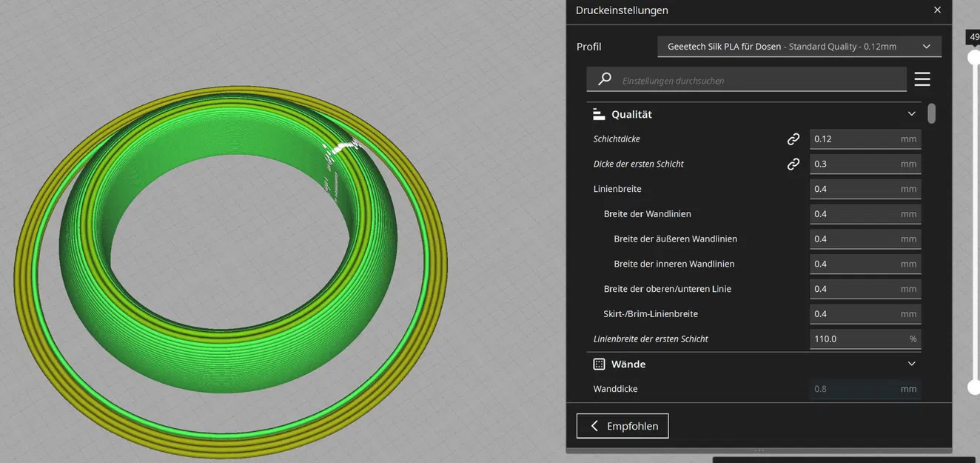The width and height of the screenshot is (980, 463).
Task: Click Linienbreite der ersten Schicht field
Action: 865,339
